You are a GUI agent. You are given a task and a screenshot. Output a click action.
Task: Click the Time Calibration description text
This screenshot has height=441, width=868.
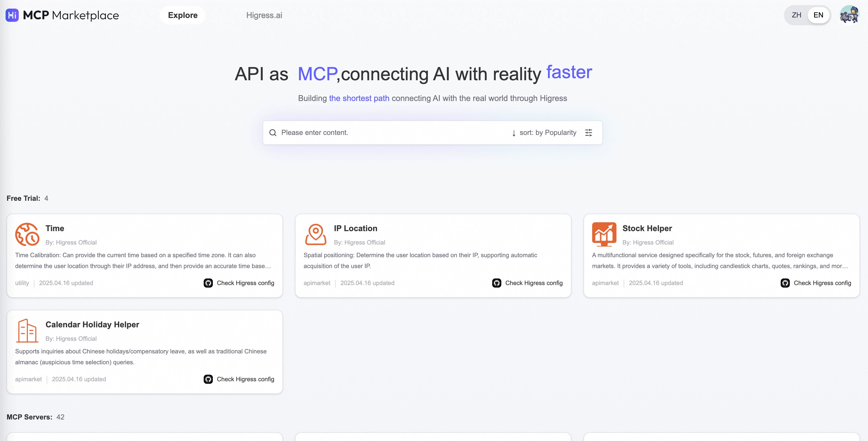(143, 260)
